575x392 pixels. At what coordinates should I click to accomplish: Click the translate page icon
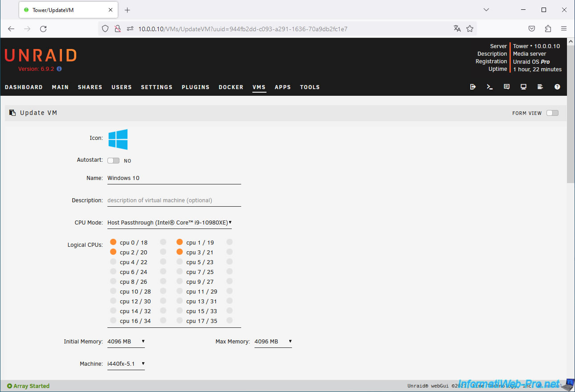pyautogui.click(x=457, y=29)
